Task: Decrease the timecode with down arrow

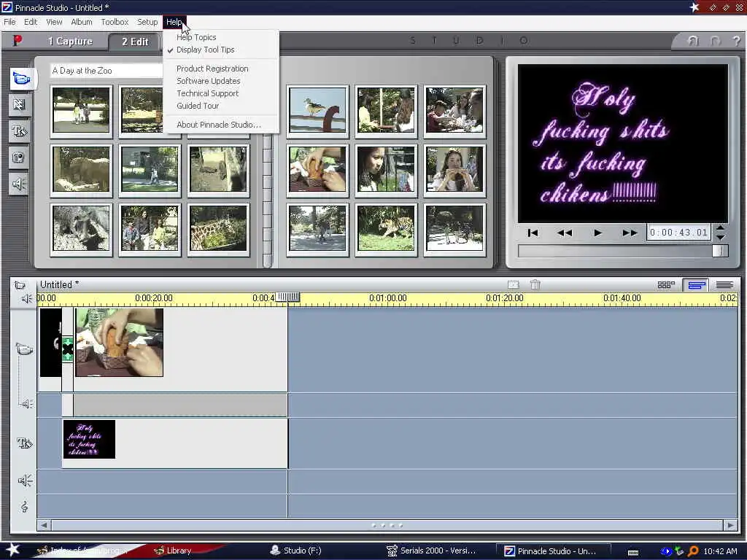Action: pos(720,237)
